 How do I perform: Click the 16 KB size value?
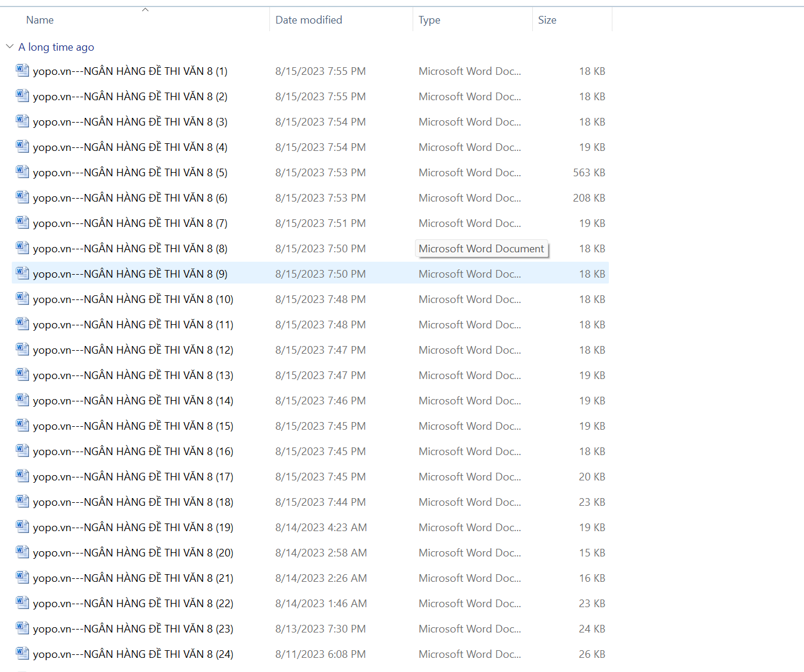click(592, 578)
